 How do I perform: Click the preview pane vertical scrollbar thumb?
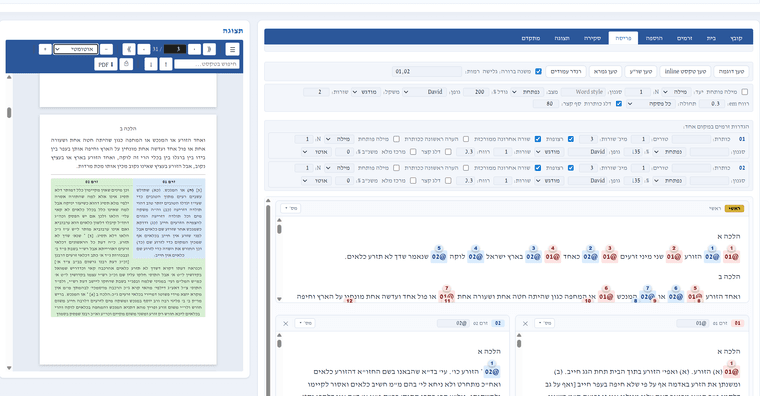(x=9, y=112)
